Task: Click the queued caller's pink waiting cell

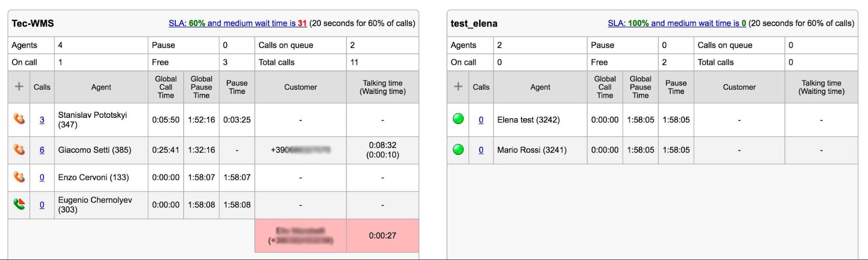Action: [x=300, y=236]
